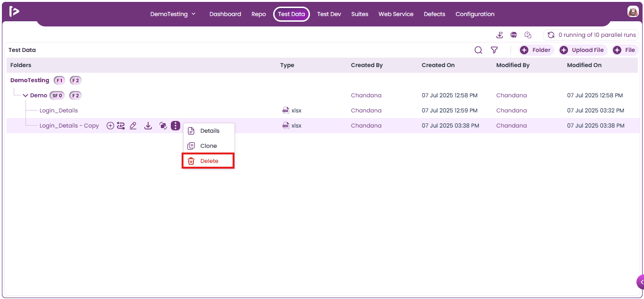Select the Login_Details - Copy file name
This screenshot has height=299, width=644.
(69, 126)
